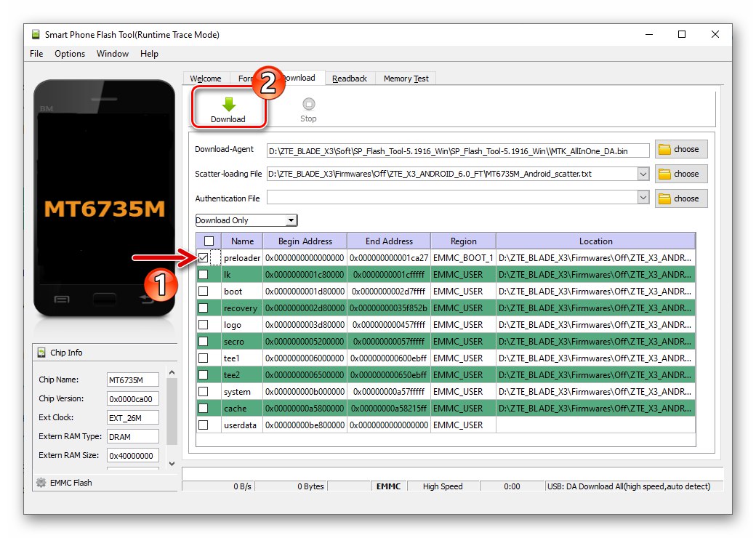756x538 pixels.
Task: Click the Authentication File input field
Action: pyautogui.click(x=452, y=197)
